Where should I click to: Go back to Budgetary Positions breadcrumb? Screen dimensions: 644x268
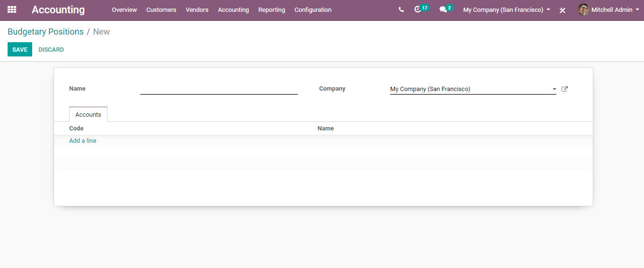coord(45,32)
